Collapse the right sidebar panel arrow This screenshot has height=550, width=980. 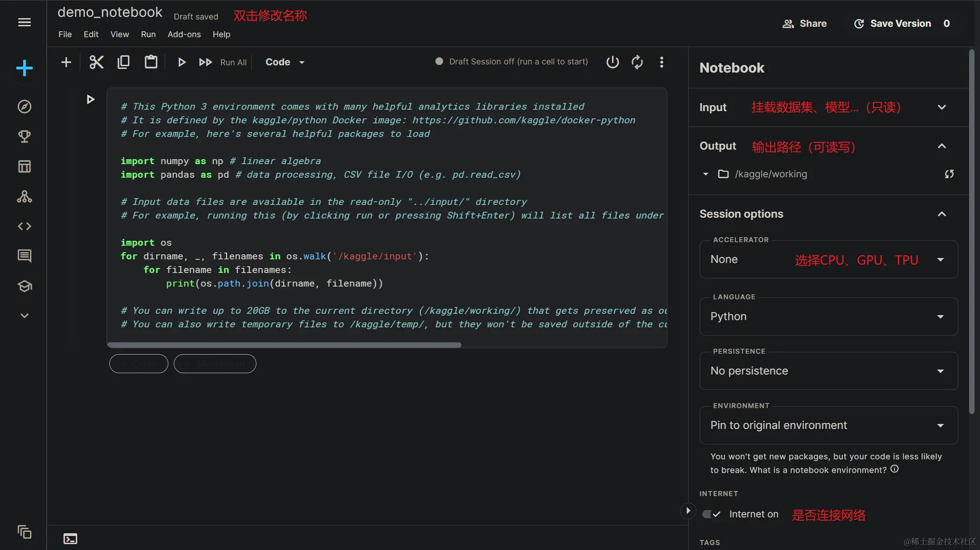[688, 511]
